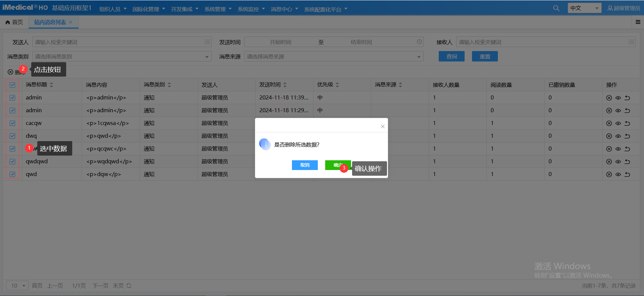Image resolution: width=644 pixels, height=296 pixels.
Task: Click the 超级管理员 user icon
Action: [x=610, y=8]
